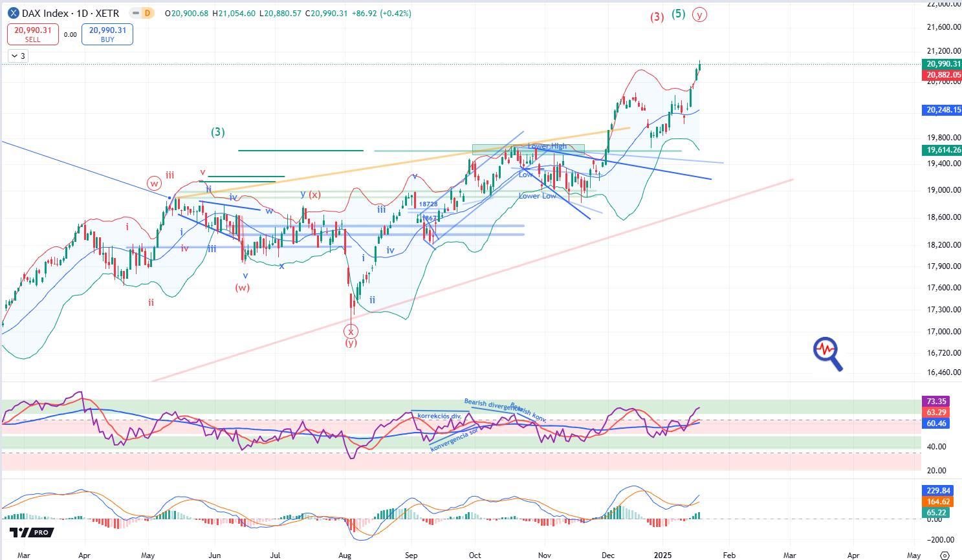Click the 20,990.31 SELL button

[x=32, y=34]
